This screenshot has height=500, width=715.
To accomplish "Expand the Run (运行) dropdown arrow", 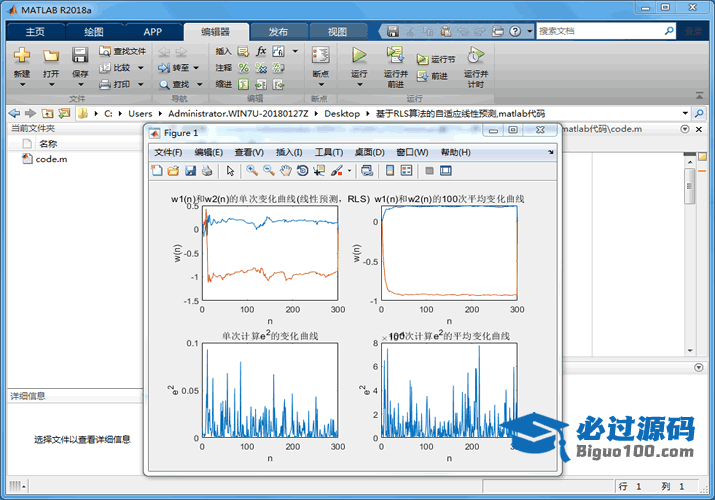I will [359, 84].
